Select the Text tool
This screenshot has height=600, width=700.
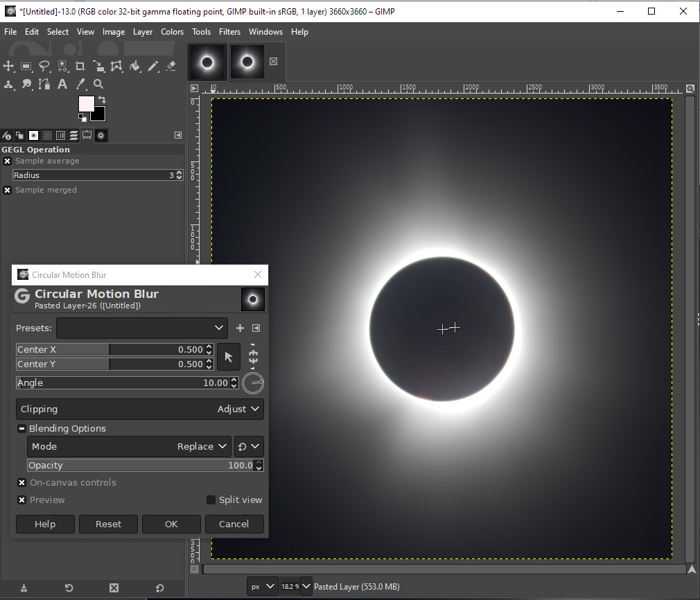(62, 84)
